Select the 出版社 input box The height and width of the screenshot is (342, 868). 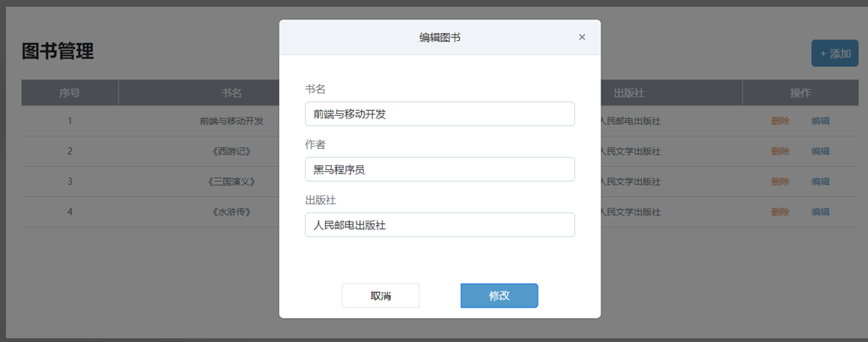click(x=440, y=225)
